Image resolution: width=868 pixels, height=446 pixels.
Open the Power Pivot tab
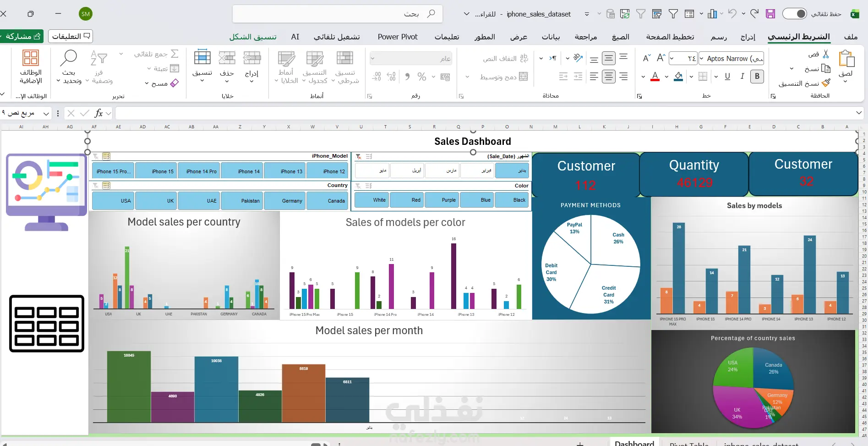tap(398, 37)
